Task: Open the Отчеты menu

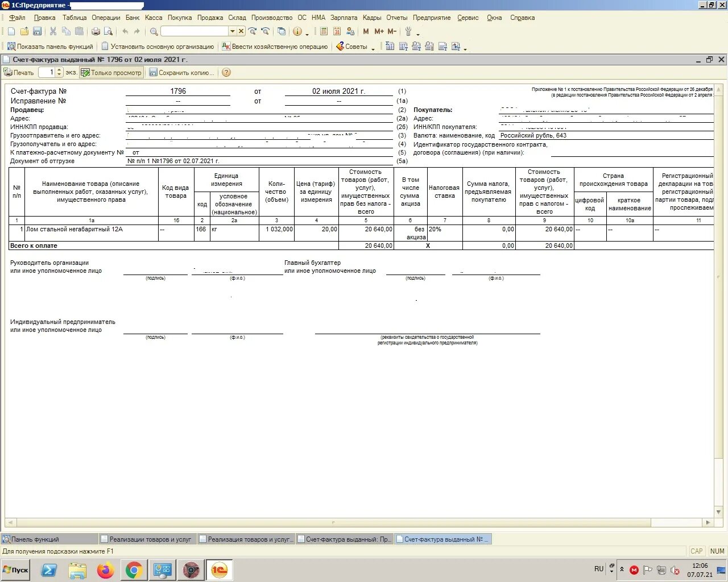Action: click(397, 18)
